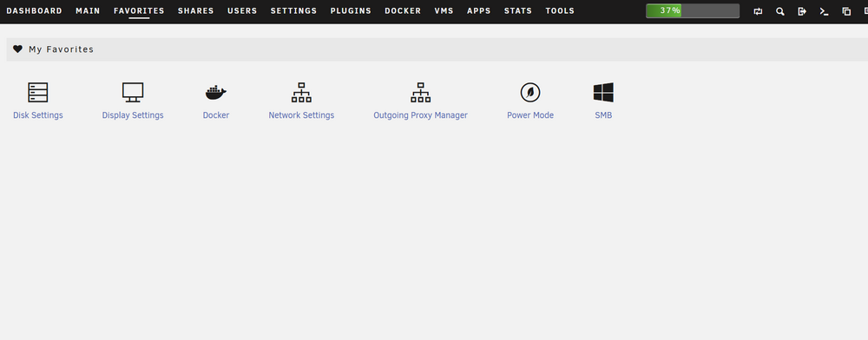This screenshot has width=868, height=340.
Task: Click the search magnifier icon in header
Action: click(780, 11)
